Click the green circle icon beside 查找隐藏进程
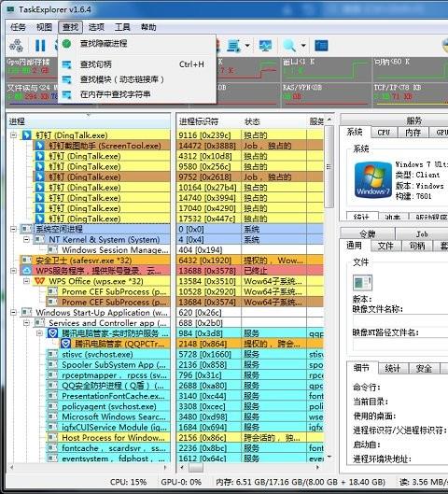This screenshot has width=448, height=494. point(66,44)
